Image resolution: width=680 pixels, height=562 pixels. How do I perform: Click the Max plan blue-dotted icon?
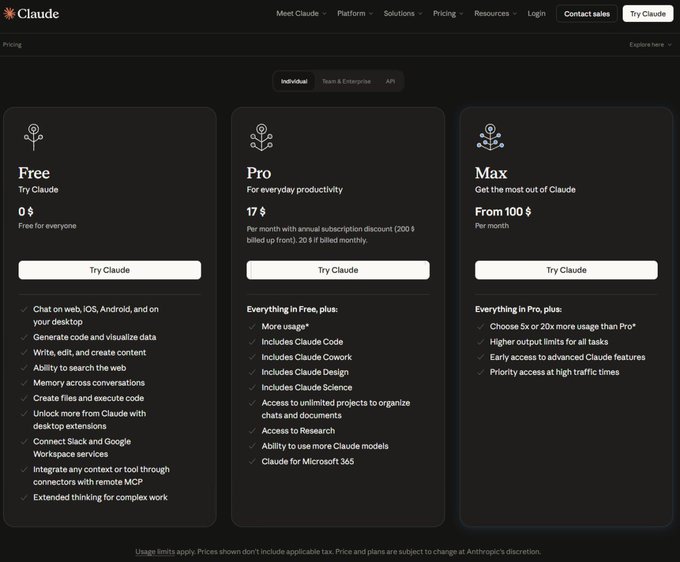(490, 137)
